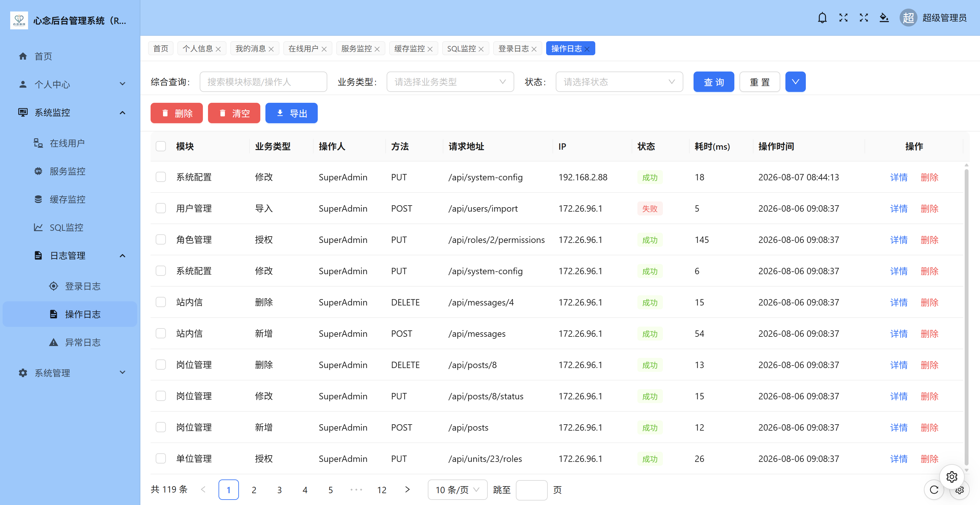Open 服务监控 via its sidebar icon

38,171
